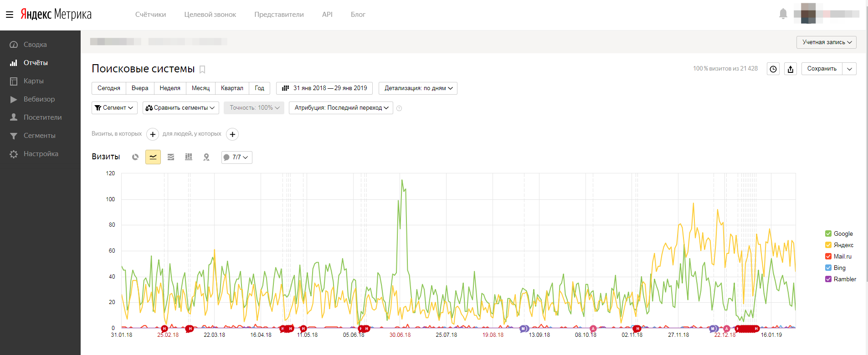The height and width of the screenshot is (355, 868).
Task: Open Целевой звонок in top navigation
Action: click(x=210, y=15)
